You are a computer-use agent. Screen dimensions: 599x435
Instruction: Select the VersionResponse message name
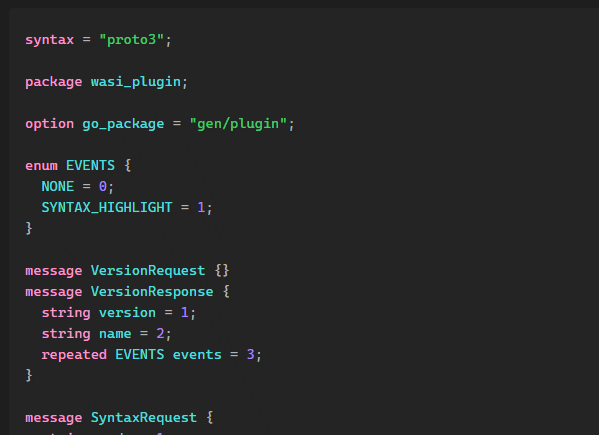(x=152, y=292)
